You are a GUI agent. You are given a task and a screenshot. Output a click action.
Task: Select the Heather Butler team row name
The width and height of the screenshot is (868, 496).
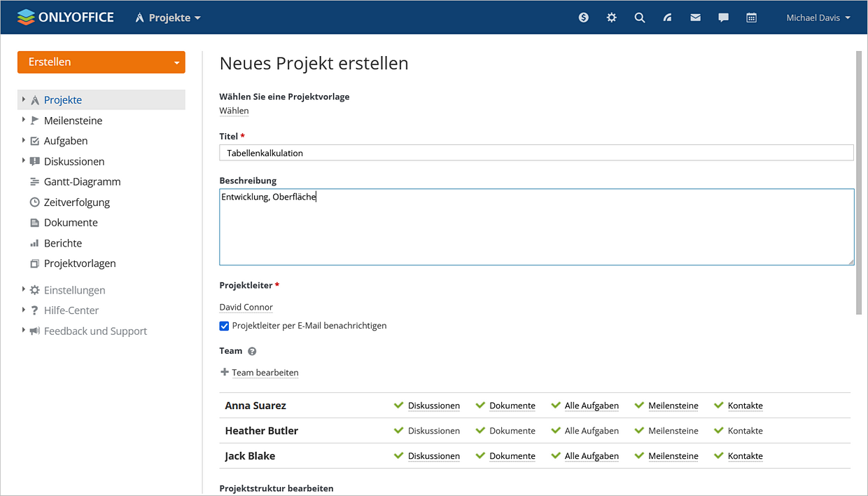261,431
